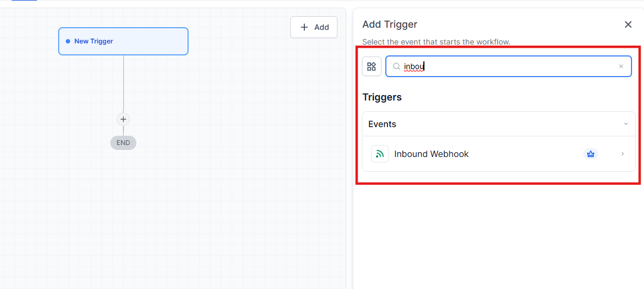644x289 pixels.
Task: Click the Events section header label
Action: [382, 124]
